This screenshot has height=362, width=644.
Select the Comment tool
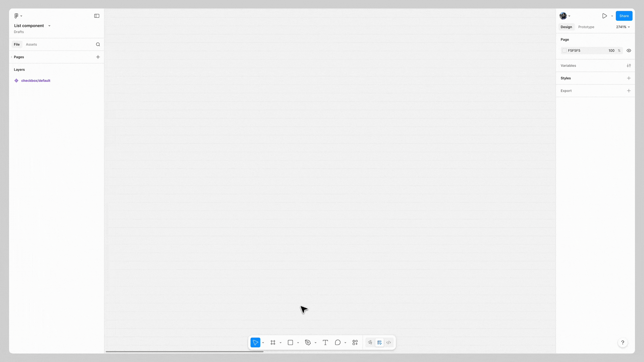(x=337, y=343)
